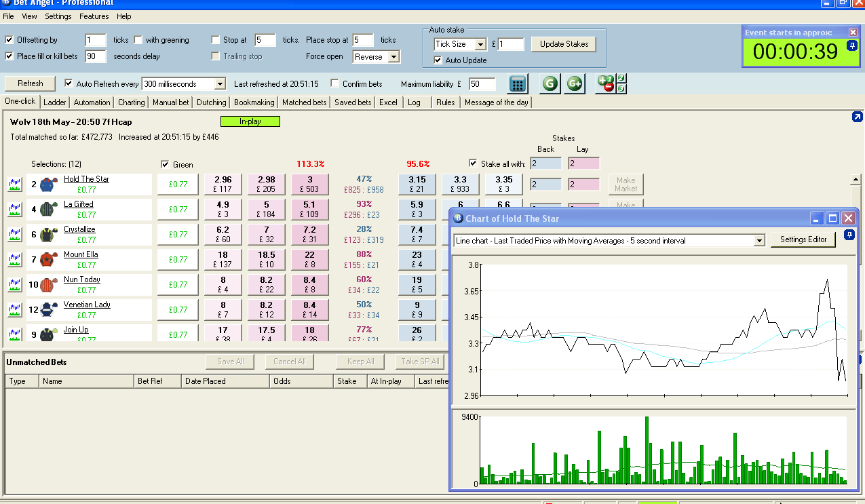This screenshot has width=865, height=504.
Task: Switch to the Ladder tab
Action: (x=55, y=102)
